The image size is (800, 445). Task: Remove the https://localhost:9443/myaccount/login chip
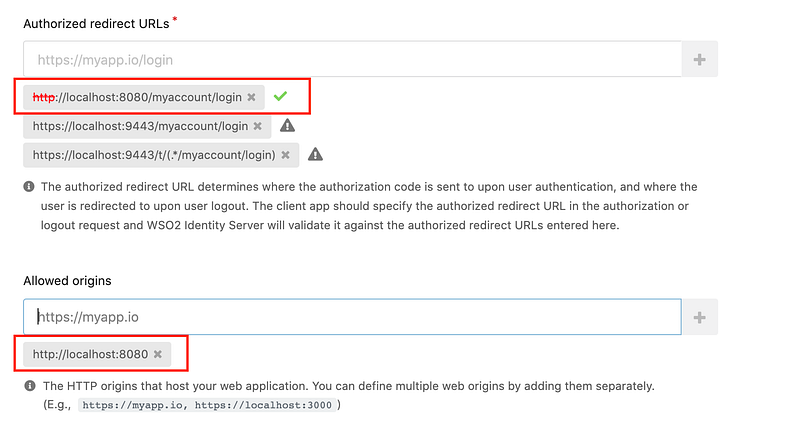point(258,126)
